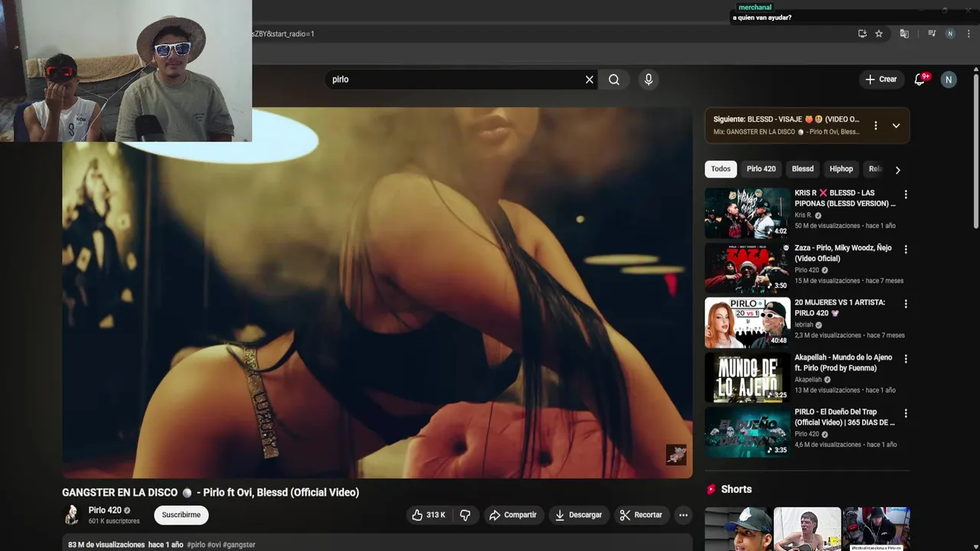Install app icon in address bar
Image resolution: width=980 pixels, height=551 pixels.
pyautogui.click(x=862, y=34)
